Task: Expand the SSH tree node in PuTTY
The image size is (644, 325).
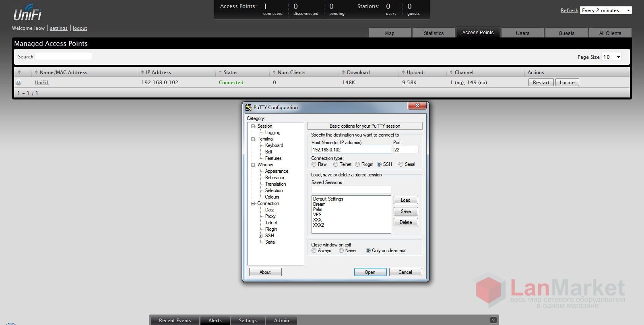Action: tap(261, 236)
